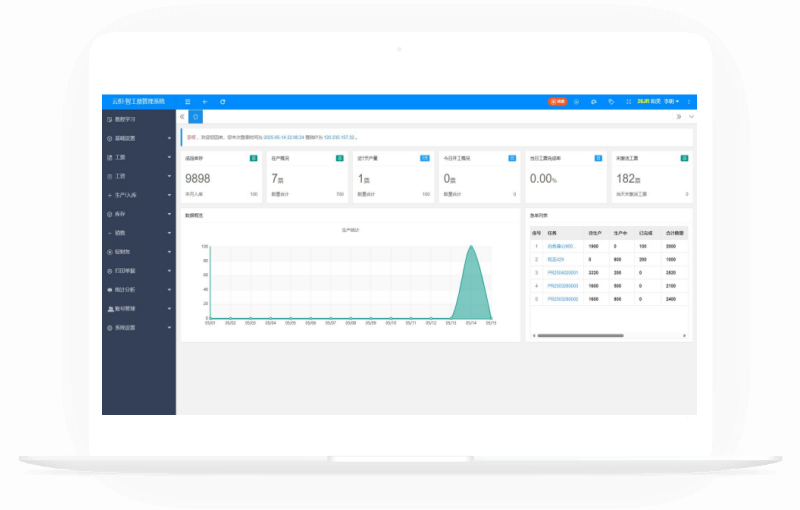Open task link PR2504020001 in table
The width and height of the screenshot is (800, 510).
pyautogui.click(x=563, y=272)
